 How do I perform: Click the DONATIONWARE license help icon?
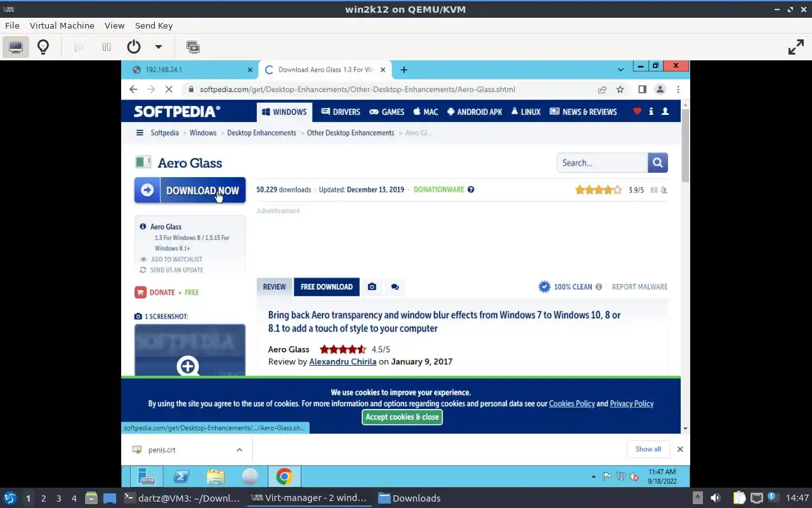[x=471, y=189]
